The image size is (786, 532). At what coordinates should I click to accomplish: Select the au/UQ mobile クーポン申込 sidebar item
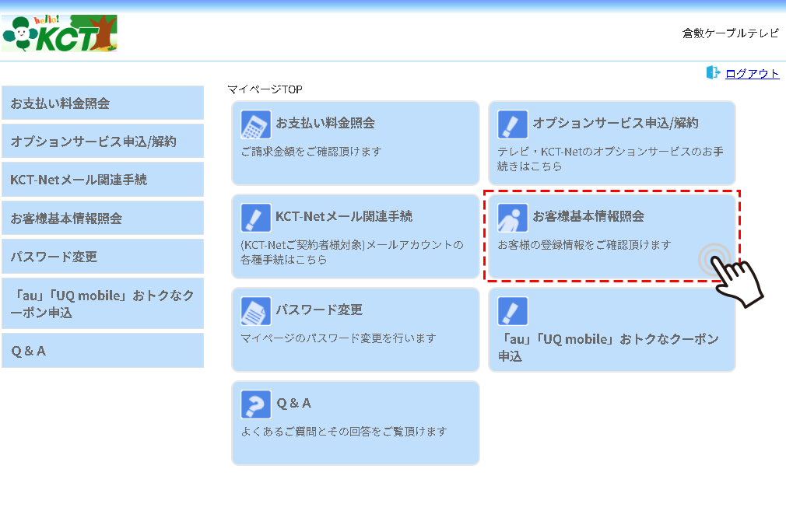(102, 303)
